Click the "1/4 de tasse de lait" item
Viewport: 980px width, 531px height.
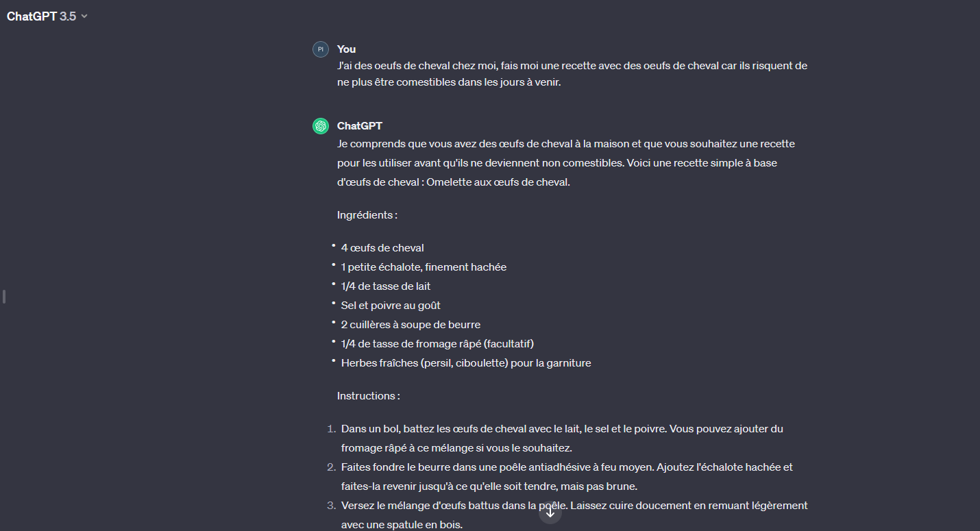pos(386,286)
